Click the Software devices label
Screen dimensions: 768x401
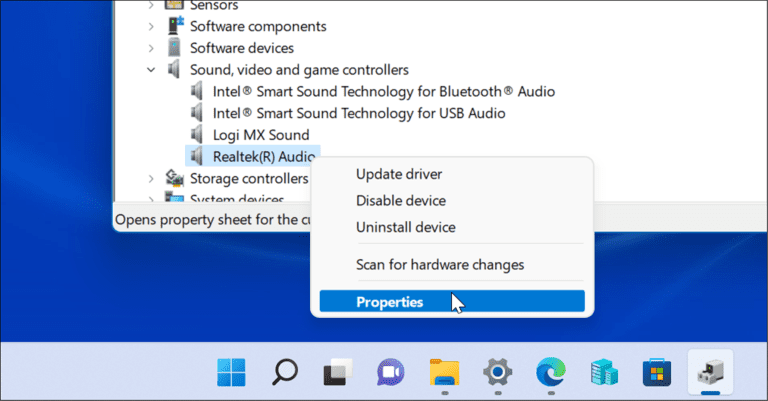[242, 48]
